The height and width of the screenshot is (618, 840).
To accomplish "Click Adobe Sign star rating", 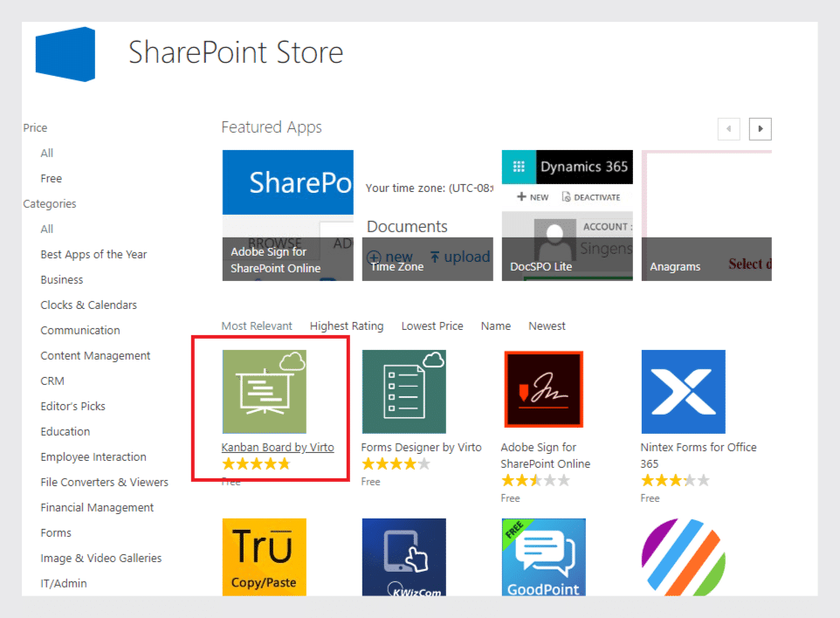I will [535, 480].
